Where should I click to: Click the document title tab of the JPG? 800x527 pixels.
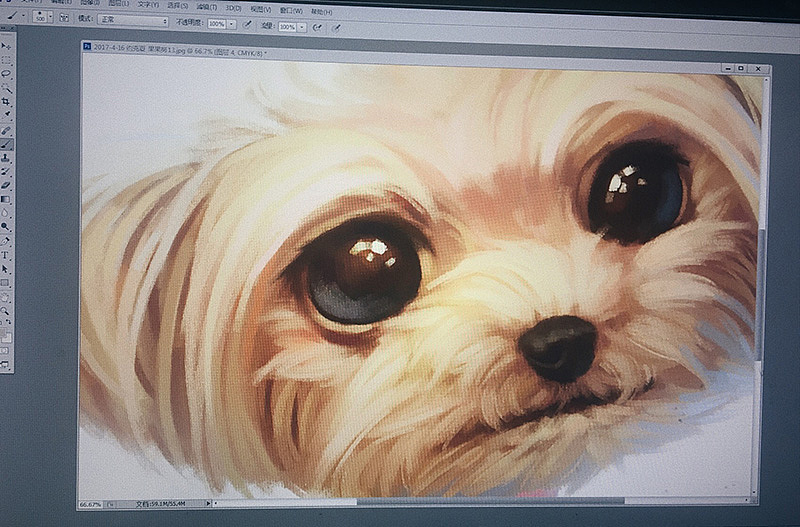(180, 47)
